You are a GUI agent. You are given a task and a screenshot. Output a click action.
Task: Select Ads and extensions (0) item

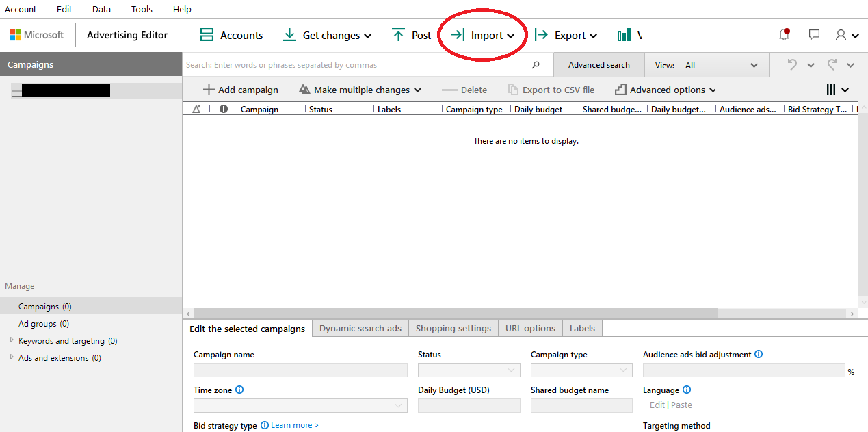coord(60,358)
